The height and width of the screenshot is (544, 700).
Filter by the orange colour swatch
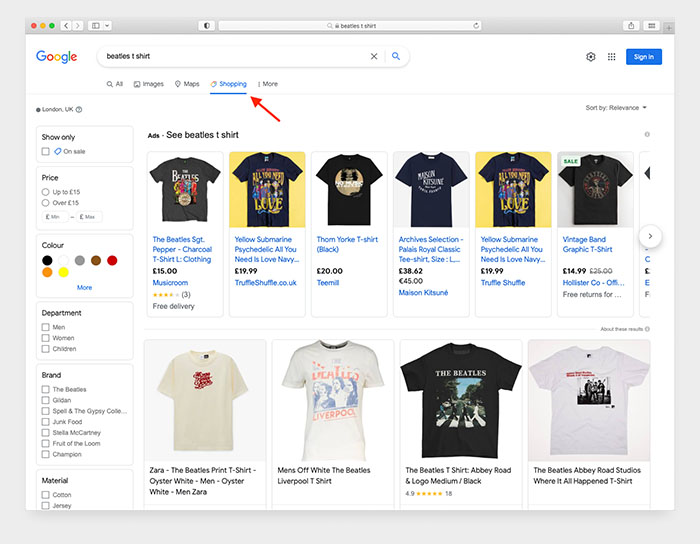(x=47, y=272)
